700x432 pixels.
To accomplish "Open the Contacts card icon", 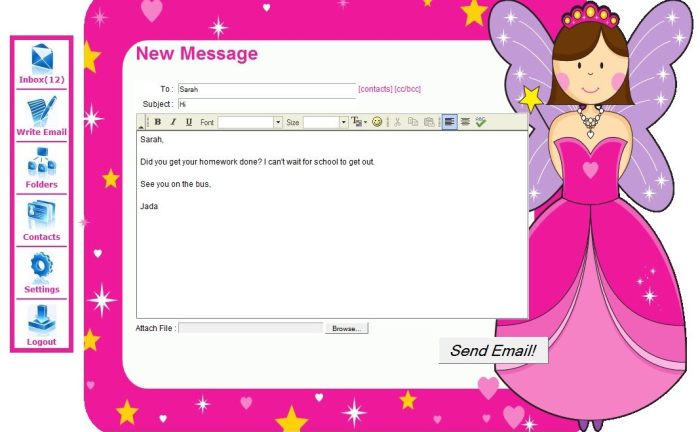I will (x=42, y=215).
